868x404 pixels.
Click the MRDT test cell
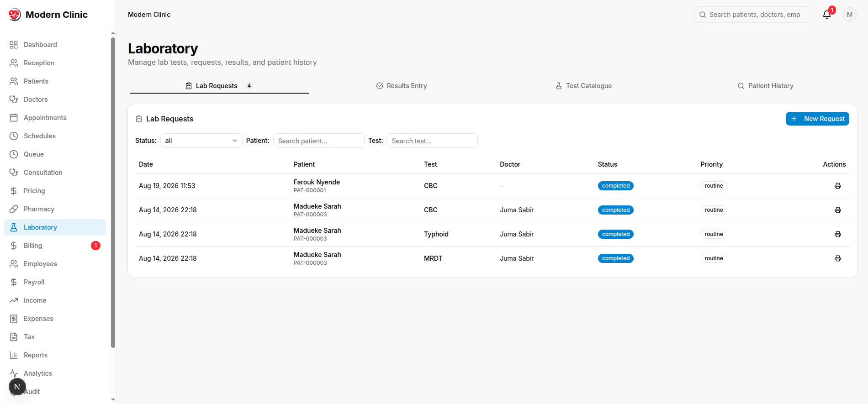433,258
